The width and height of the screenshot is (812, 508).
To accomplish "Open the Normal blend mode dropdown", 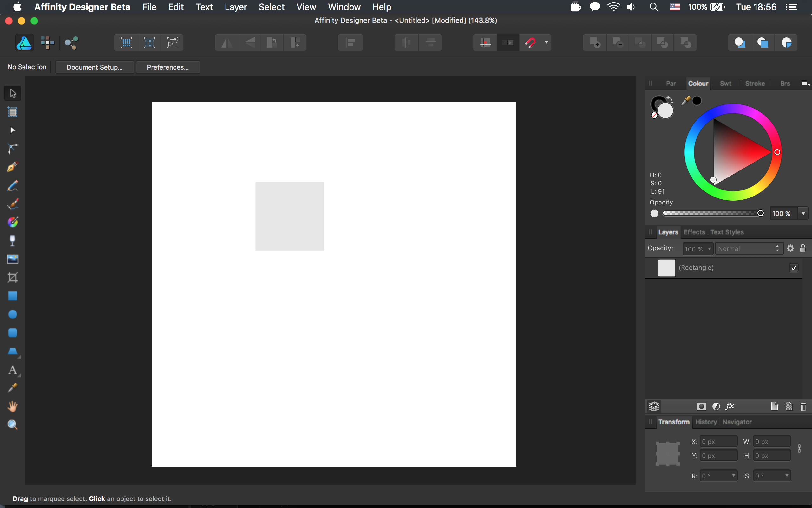I will pos(749,249).
